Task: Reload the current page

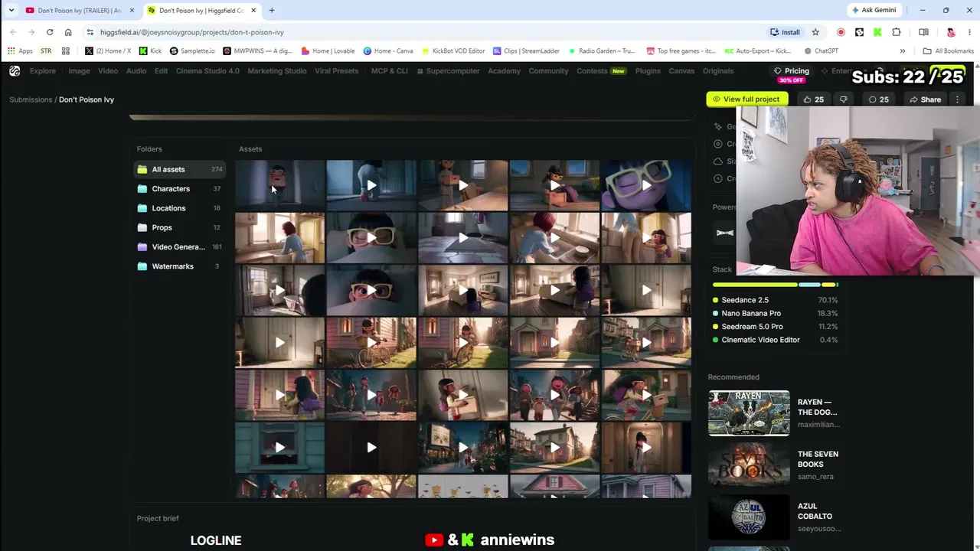Action: tap(50, 32)
